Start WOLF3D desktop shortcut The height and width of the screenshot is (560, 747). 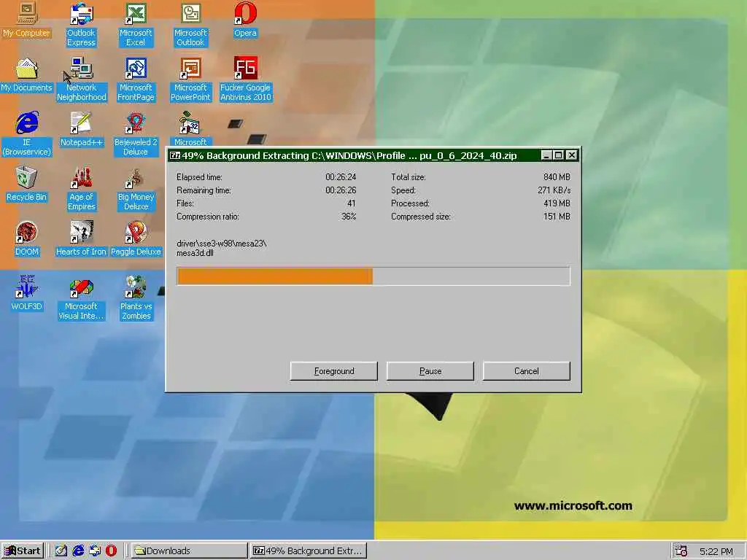[x=27, y=293]
